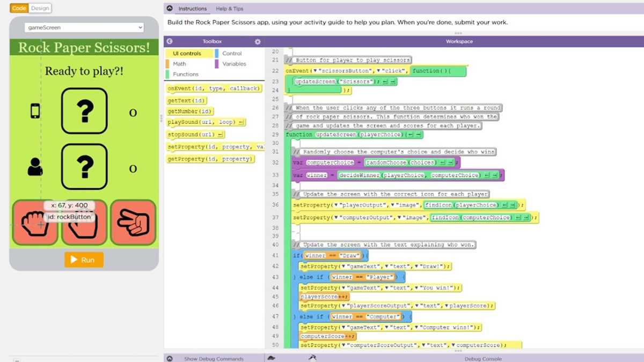Select the Variables toolbox category
The height and width of the screenshot is (362, 644).
tap(234, 64)
